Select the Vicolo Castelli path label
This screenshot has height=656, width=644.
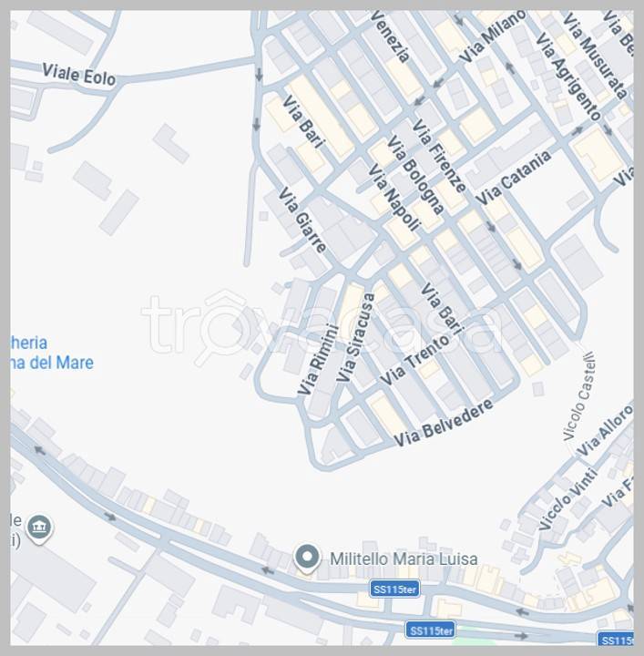(579, 396)
